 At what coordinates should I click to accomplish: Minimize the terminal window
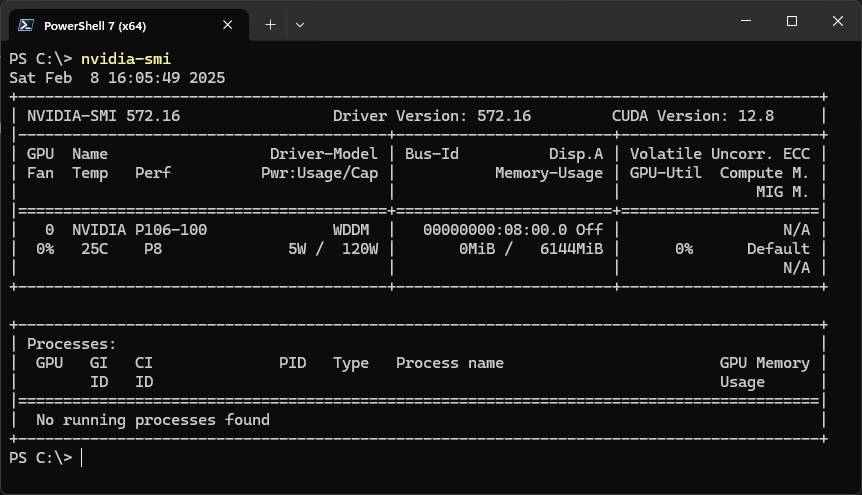tap(746, 21)
